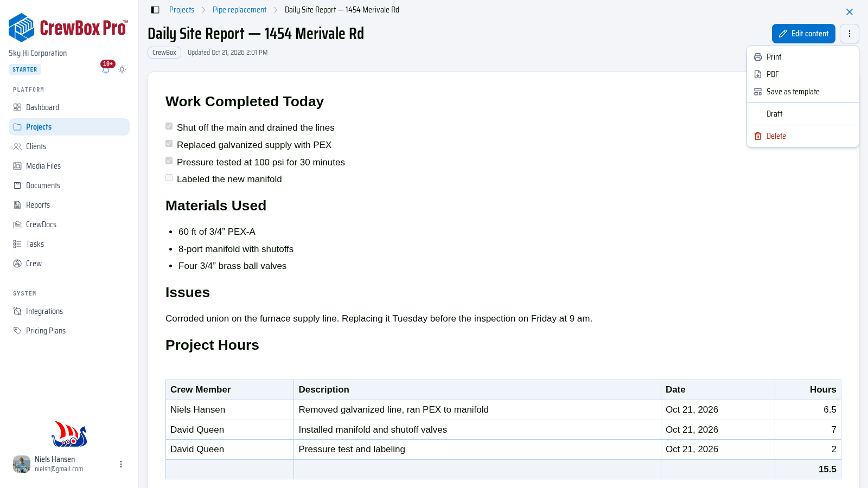Open Pricing Plans in the sidebar
Image resolution: width=868 pixels, height=488 pixels.
(x=69, y=331)
